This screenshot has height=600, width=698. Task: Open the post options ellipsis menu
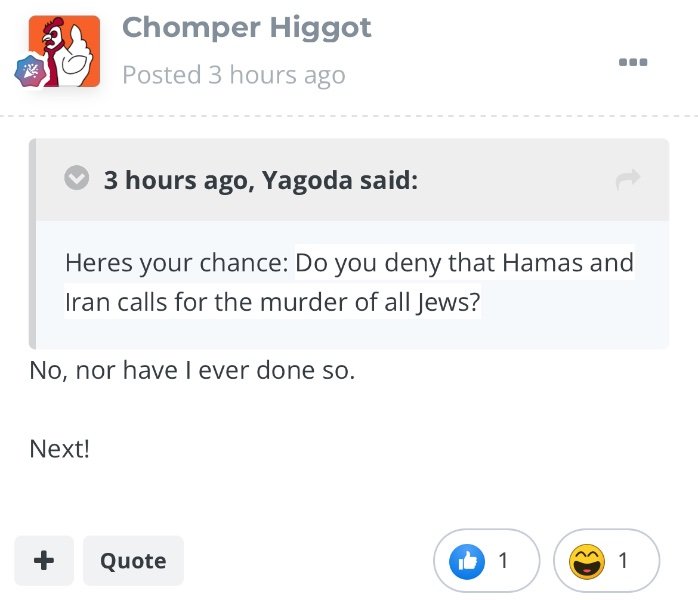point(633,62)
